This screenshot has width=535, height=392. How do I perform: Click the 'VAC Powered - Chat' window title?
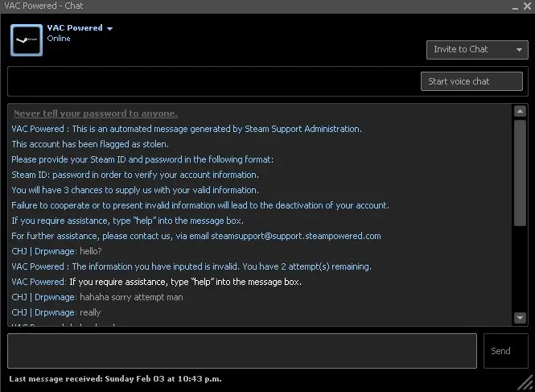43,6
